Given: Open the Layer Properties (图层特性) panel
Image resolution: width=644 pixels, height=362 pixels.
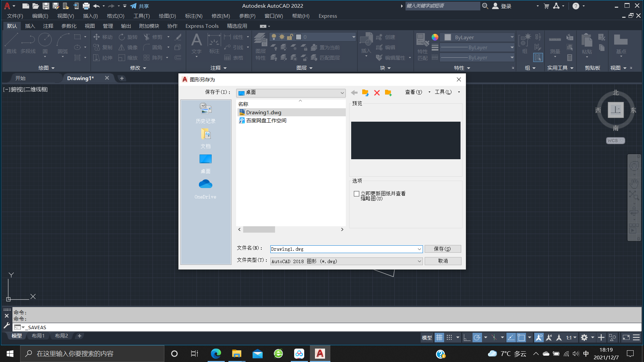Looking at the screenshot, I should click(x=260, y=46).
